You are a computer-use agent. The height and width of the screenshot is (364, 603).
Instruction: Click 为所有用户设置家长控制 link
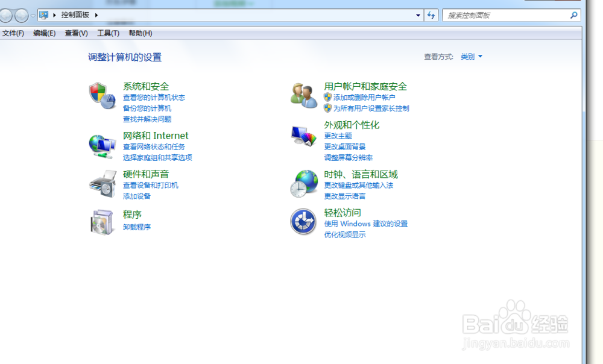[371, 108]
